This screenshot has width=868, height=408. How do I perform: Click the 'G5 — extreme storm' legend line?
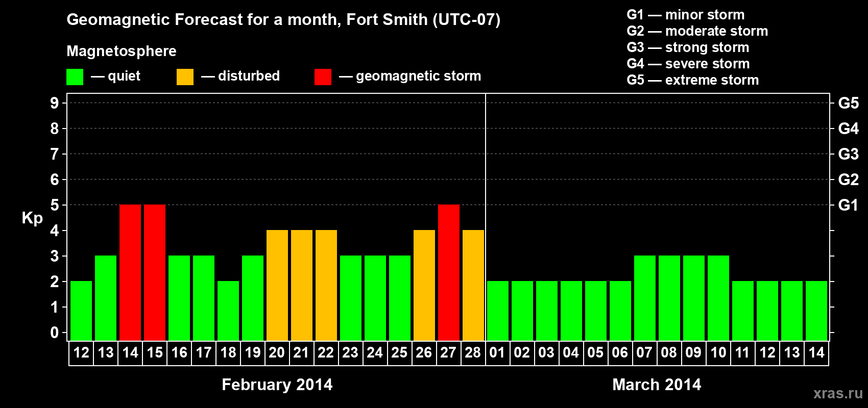[693, 80]
